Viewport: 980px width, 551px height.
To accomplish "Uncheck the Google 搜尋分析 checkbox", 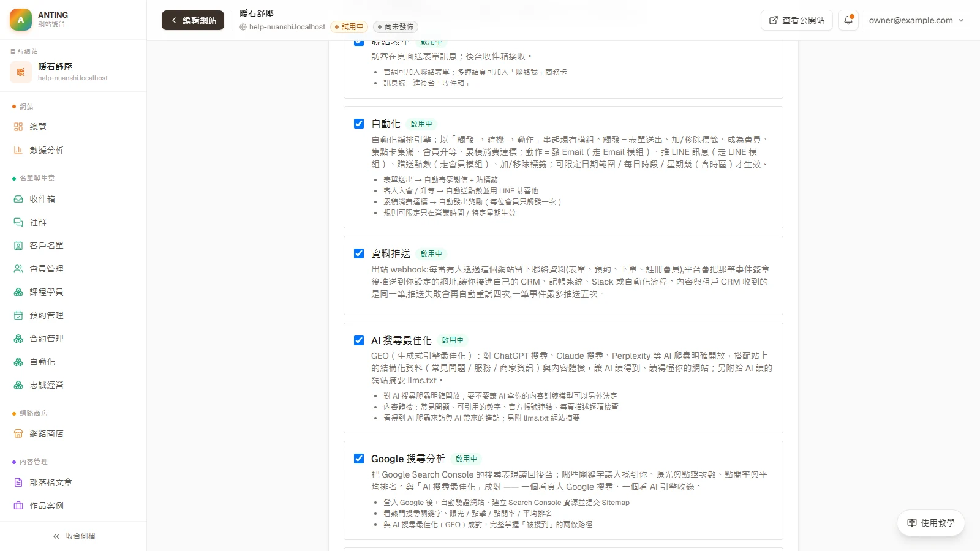I will click(x=359, y=459).
